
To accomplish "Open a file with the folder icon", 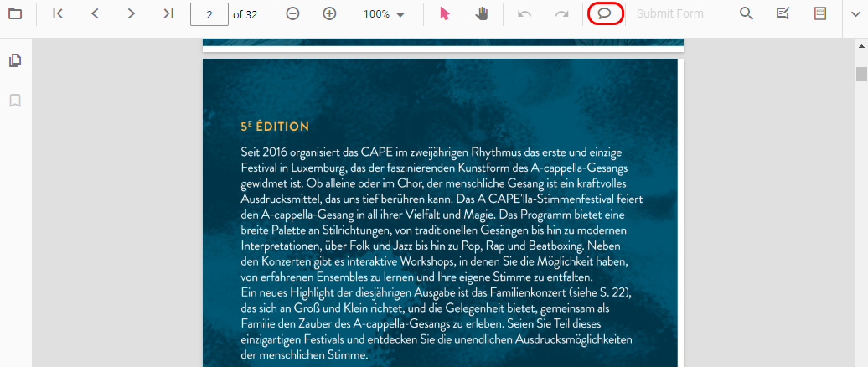I will [x=15, y=14].
